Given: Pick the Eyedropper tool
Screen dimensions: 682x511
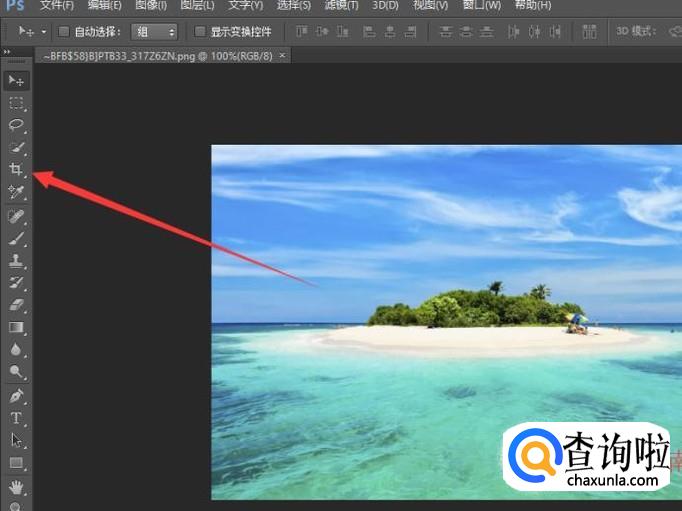Looking at the screenshot, I should [x=16, y=192].
